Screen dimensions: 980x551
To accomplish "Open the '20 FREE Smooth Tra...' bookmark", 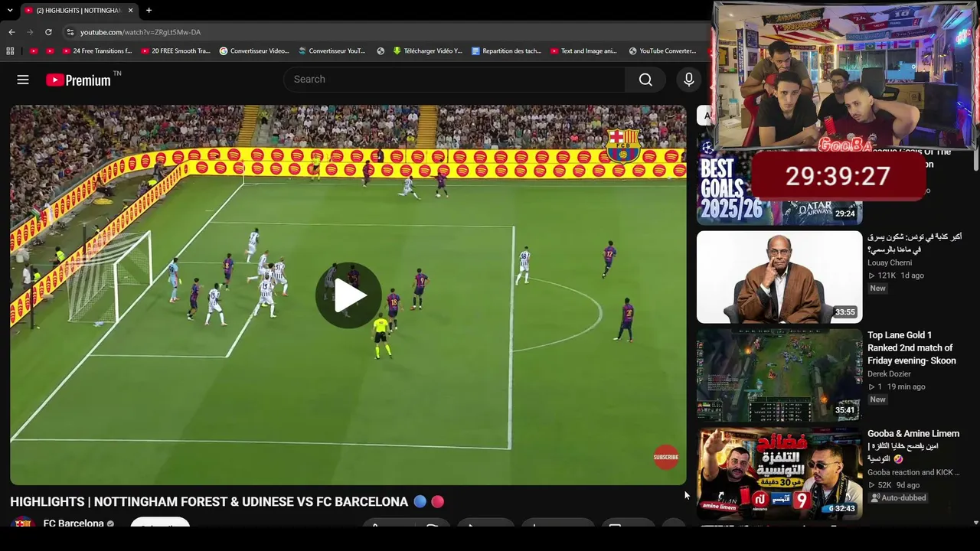I will point(175,51).
